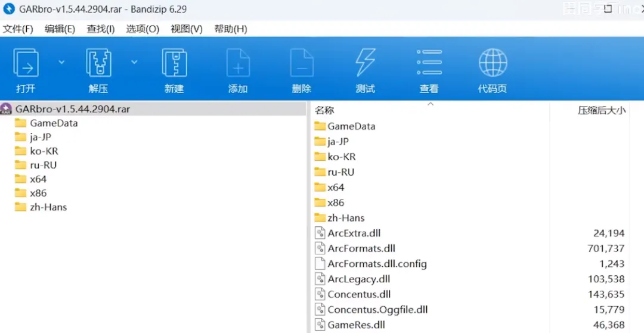This screenshot has height=333, width=644.
Task: Click the 名称 column header
Action: tap(324, 110)
